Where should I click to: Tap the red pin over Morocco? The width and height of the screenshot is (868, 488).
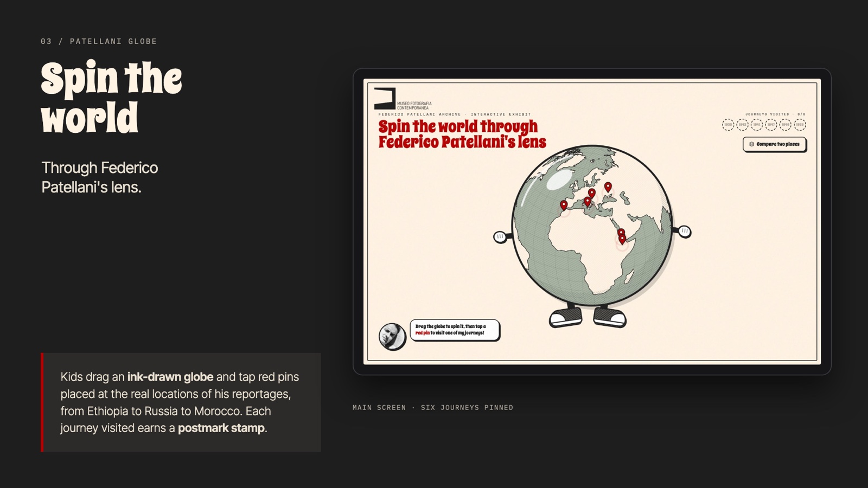pos(564,205)
